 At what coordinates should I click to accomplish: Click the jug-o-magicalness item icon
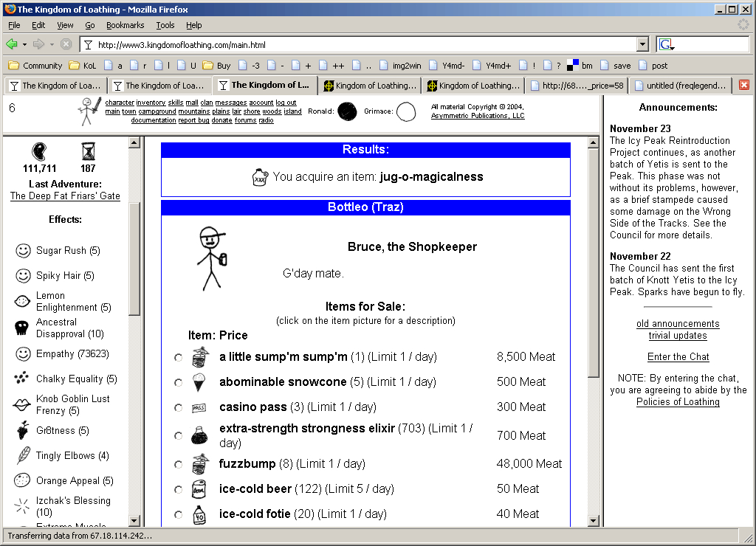point(260,177)
